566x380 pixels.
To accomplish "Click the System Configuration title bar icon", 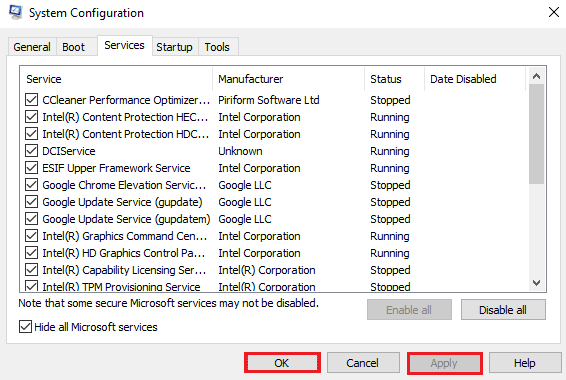I will tap(16, 12).
